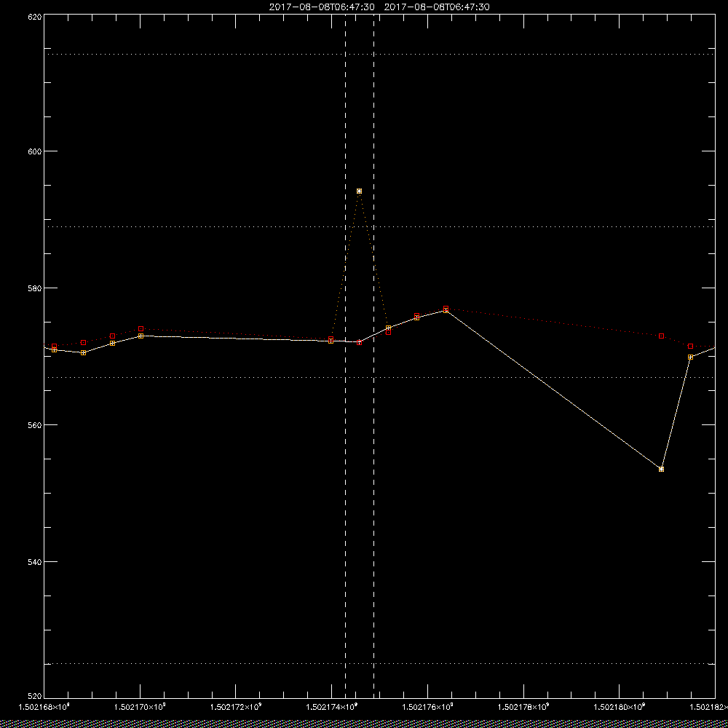728x728 pixels.
Task: Click the x-axis label 1.502180×10⁹
Action: [x=620, y=707]
